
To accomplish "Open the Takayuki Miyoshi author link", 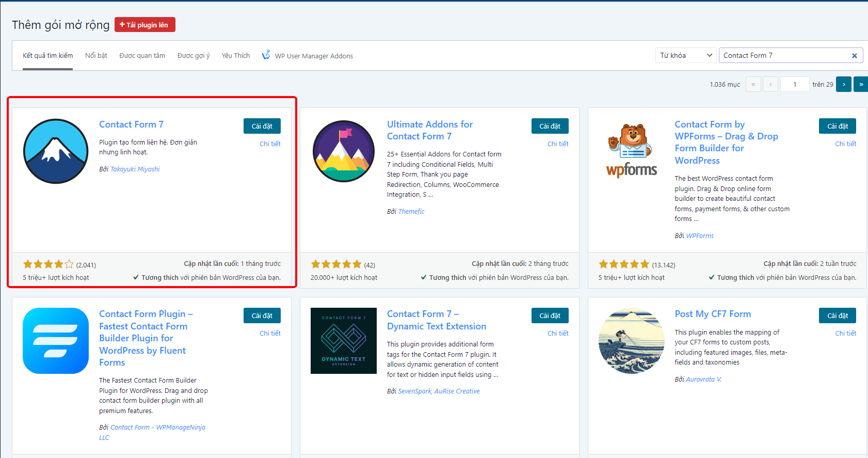I will coord(135,169).
